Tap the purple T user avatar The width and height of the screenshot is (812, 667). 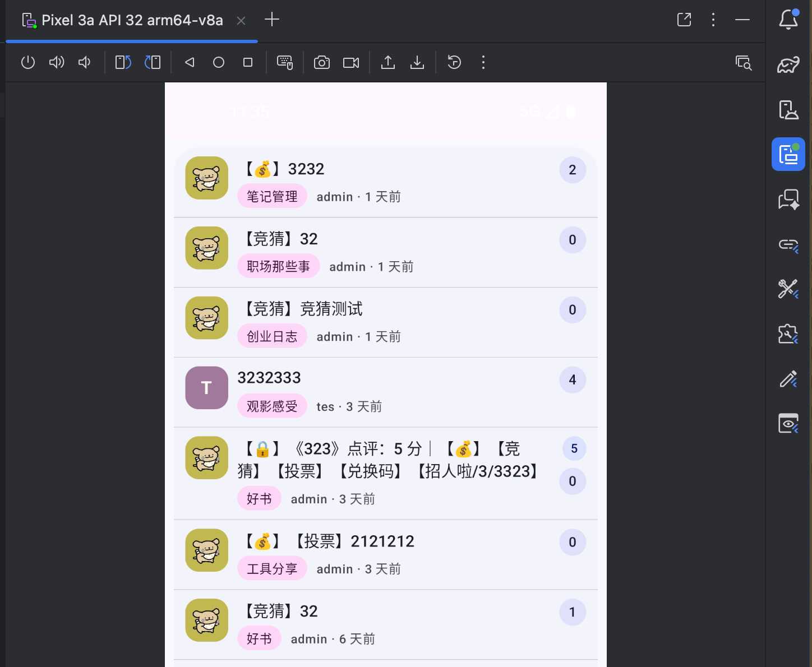pyautogui.click(x=206, y=388)
